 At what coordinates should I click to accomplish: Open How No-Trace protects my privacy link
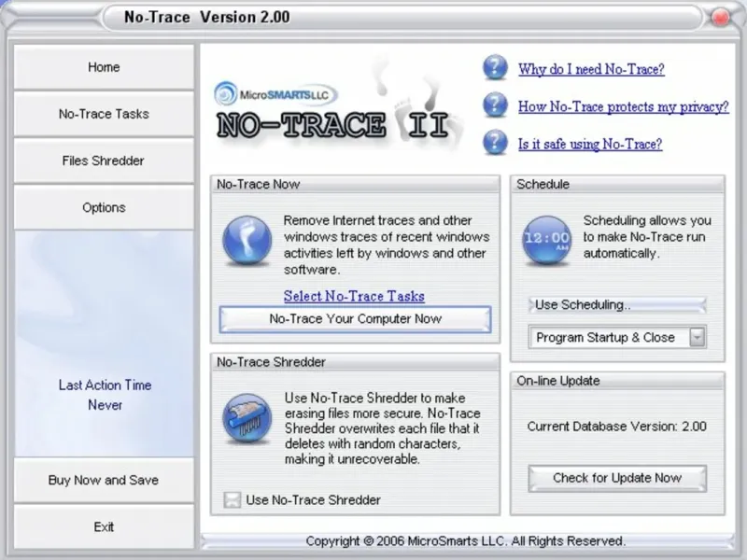(x=624, y=106)
